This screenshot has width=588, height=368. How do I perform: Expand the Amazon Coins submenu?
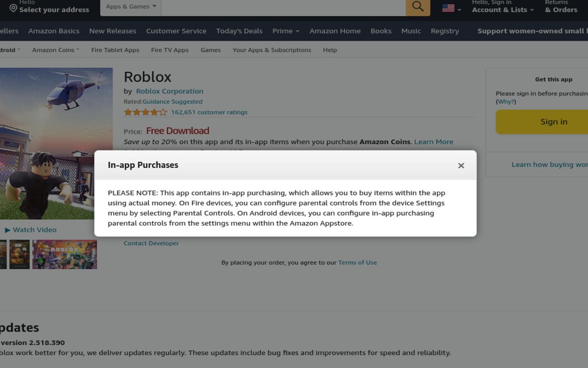pos(56,50)
